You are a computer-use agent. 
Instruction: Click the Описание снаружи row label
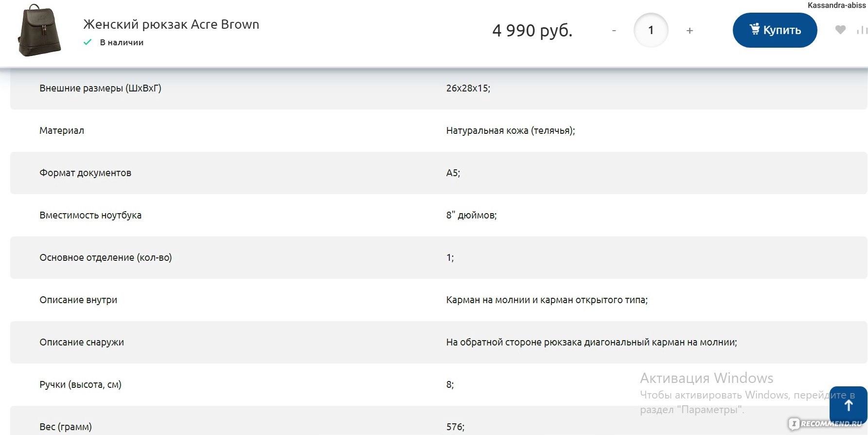pos(82,342)
